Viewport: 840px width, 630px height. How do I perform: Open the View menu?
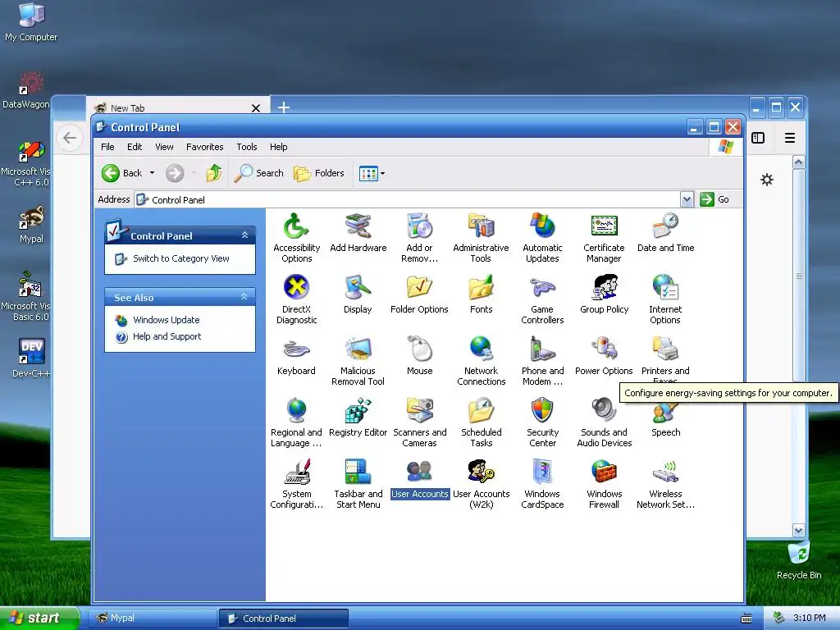[164, 147]
